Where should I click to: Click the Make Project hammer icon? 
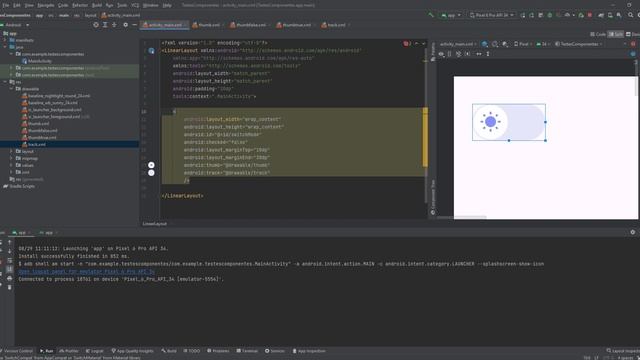pyautogui.click(x=431, y=15)
